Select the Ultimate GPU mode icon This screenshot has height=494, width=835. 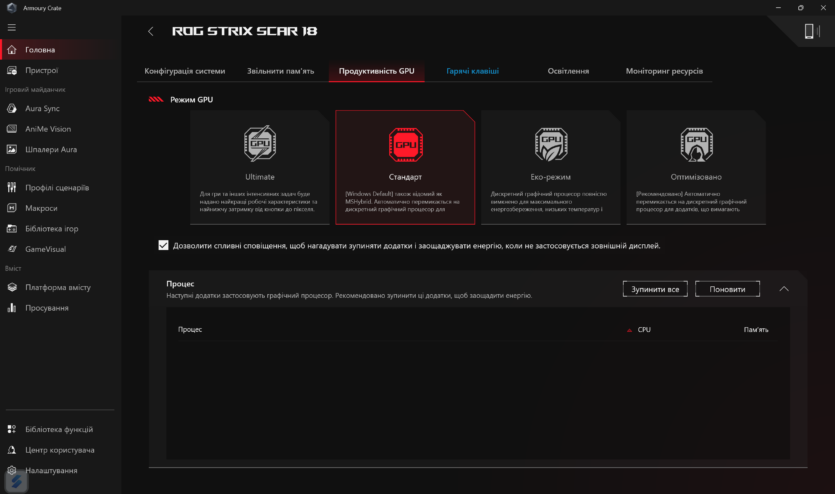pyautogui.click(x=260, y=144)
